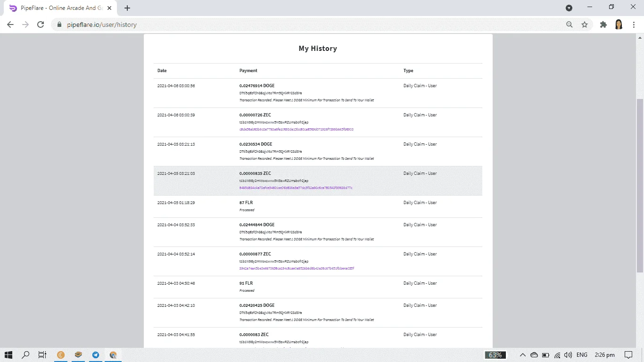Show hidden system tray icons
644x362 pixels.
(522, 355)
